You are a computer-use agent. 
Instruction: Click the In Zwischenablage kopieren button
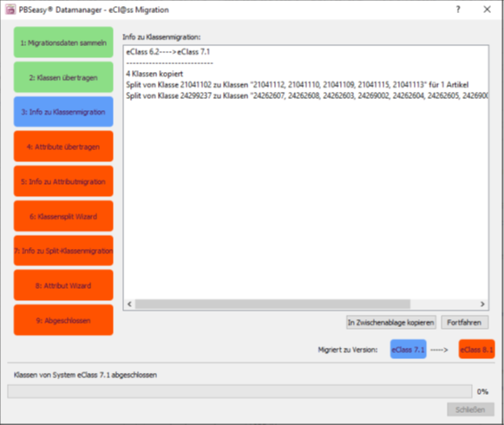point(391,323)
